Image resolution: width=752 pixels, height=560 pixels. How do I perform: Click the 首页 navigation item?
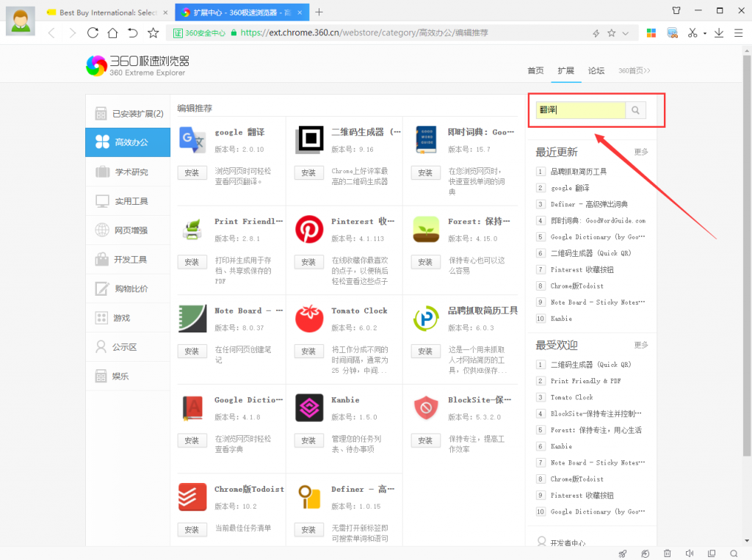pos(535,70)
